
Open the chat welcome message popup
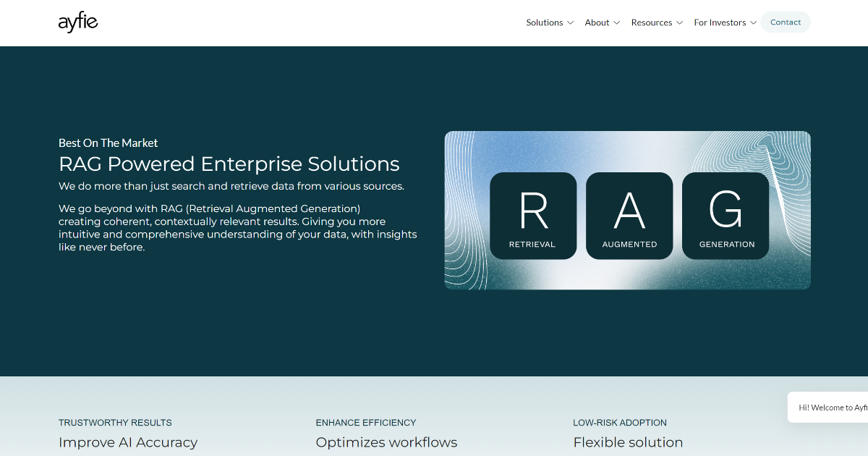click(x=830, y=408)
